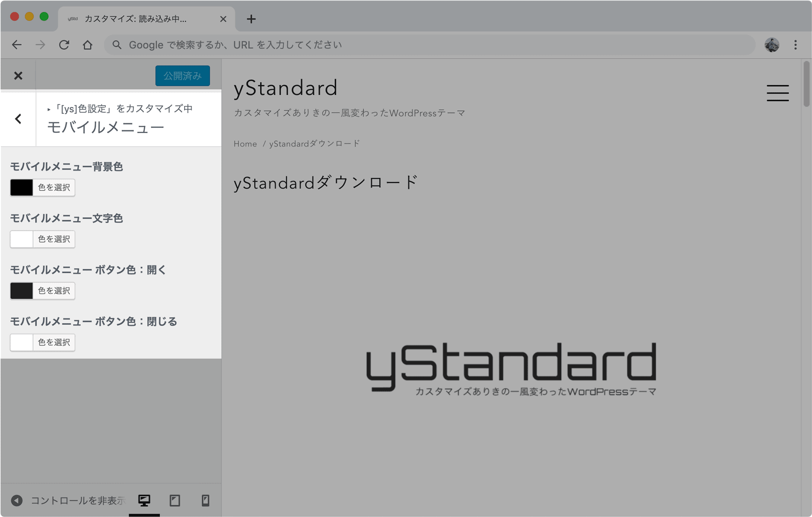Click the yStandard site title
Screen dimensions: 812x517
(x=285, y=88)
